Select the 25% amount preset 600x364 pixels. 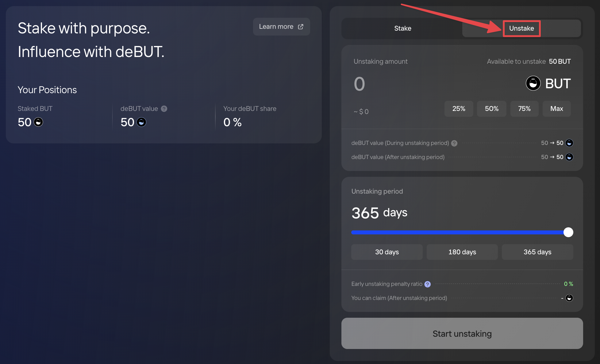pyautogui.click(x=459, y=109)
